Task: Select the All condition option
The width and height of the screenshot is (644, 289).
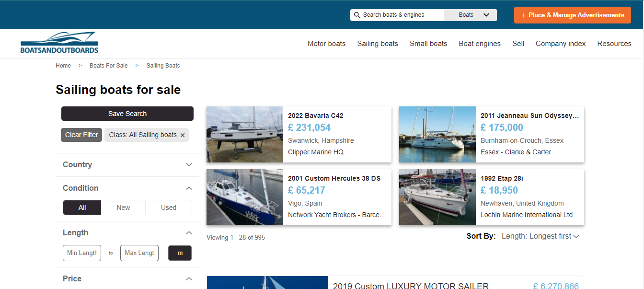Action: tap(82, 208)
